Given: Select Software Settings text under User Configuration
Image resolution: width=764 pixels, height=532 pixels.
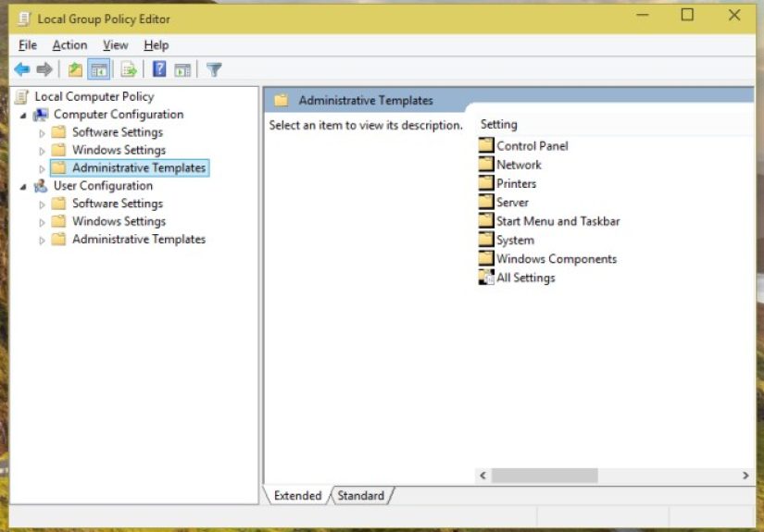Looking at the screenshot, I should coord(118,204).
